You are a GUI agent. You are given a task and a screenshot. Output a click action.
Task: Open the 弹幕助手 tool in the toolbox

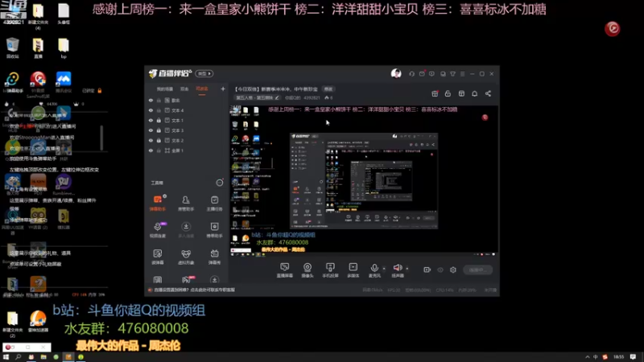[157, 203]
